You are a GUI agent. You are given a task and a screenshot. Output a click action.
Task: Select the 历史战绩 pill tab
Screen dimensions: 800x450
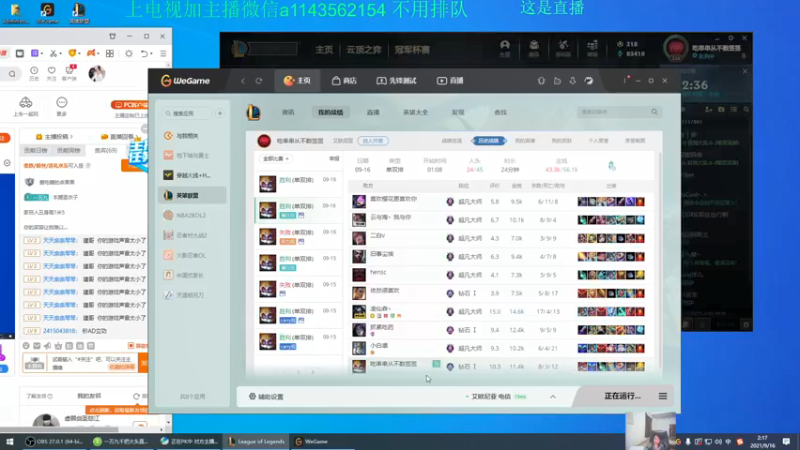488,141
